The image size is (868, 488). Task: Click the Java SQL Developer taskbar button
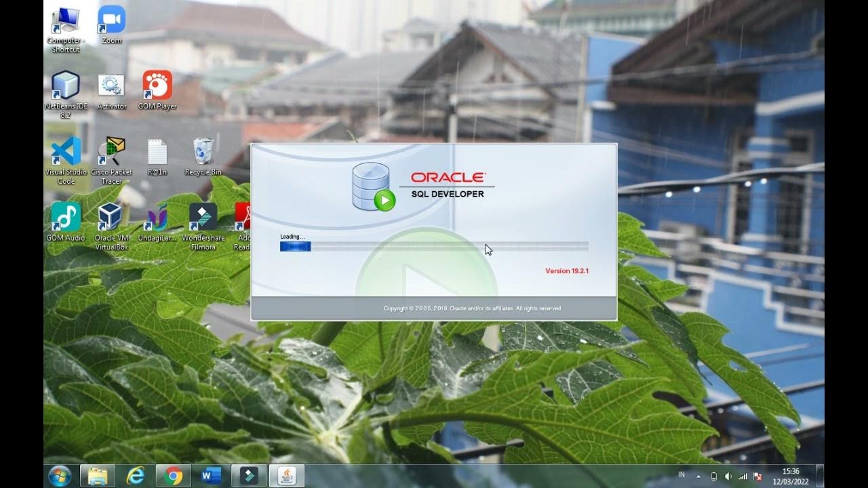click(287, 476)
